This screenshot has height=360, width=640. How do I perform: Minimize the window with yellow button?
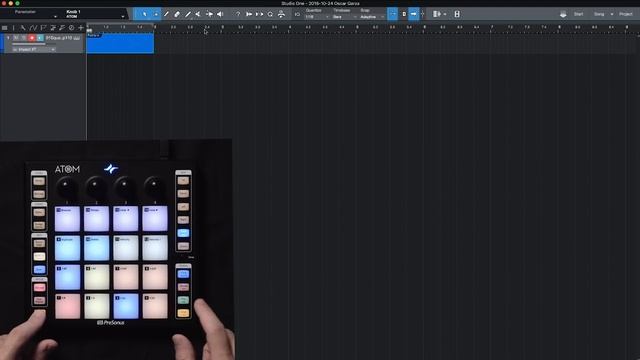click(11, 3)
